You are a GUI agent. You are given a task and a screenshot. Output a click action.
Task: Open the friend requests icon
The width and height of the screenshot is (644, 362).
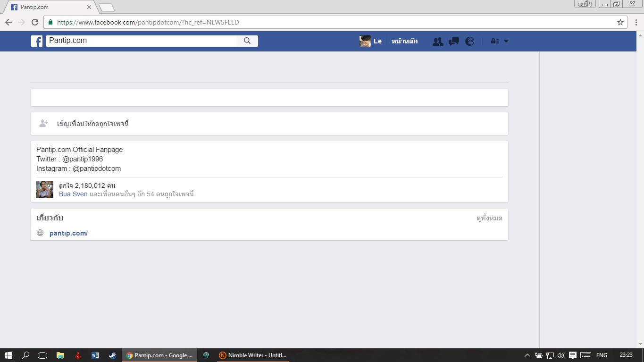[x=438, y=42]
